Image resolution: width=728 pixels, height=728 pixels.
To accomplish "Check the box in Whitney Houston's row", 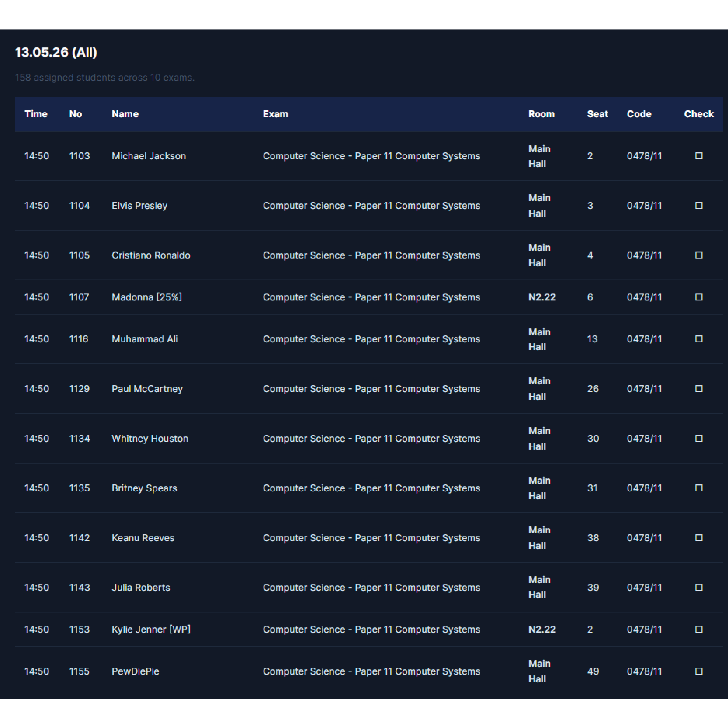I will (699, 438).
